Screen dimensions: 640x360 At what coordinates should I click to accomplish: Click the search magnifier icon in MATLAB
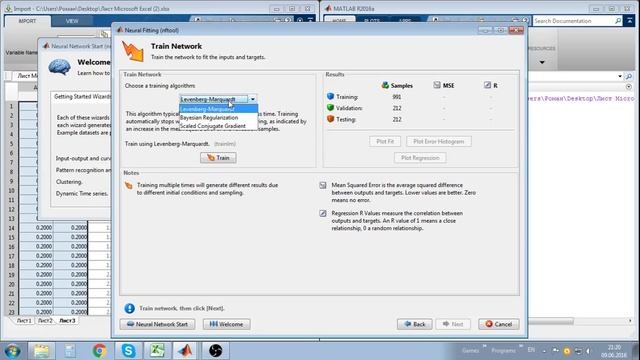[x=618, y=21]
